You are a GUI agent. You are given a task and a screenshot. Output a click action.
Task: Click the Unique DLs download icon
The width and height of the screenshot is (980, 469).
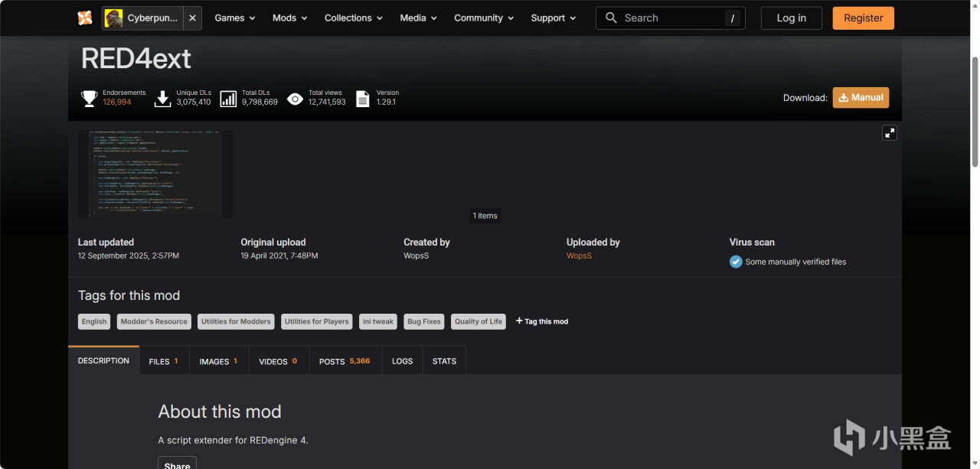tap(162, 98)
